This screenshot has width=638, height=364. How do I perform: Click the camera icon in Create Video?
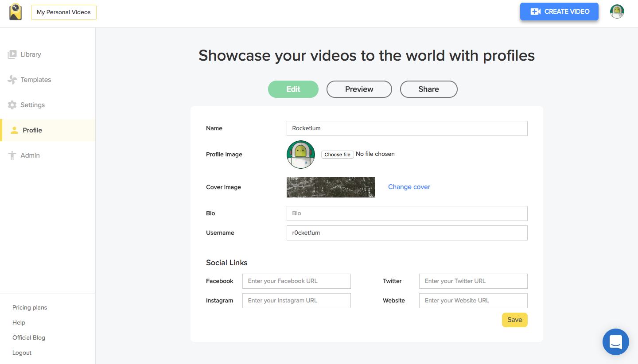(x=535, y=12)
